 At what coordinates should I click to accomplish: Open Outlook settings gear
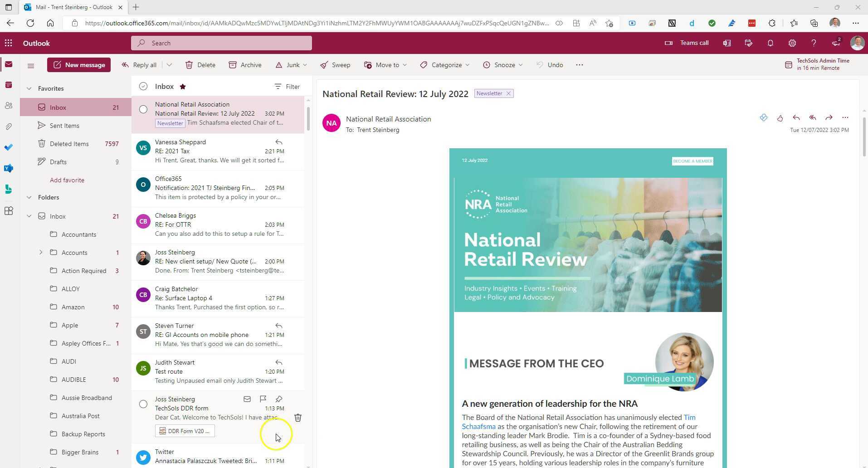coord(792,43)
